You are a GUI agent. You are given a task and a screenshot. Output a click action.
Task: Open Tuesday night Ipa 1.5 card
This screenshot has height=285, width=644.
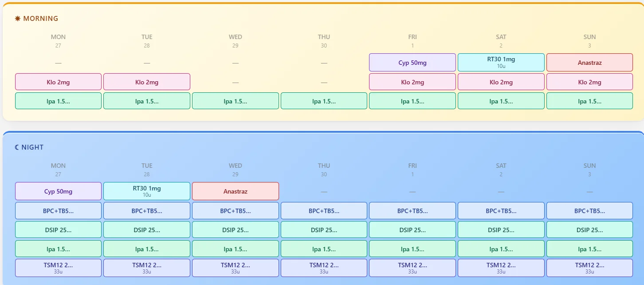pyautogui.click(x=147, y=249)
